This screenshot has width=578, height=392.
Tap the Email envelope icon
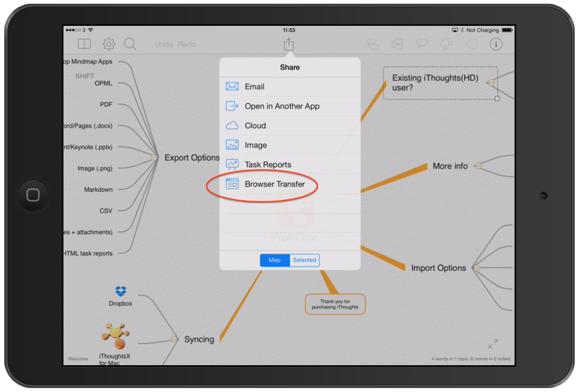(232, 86)
